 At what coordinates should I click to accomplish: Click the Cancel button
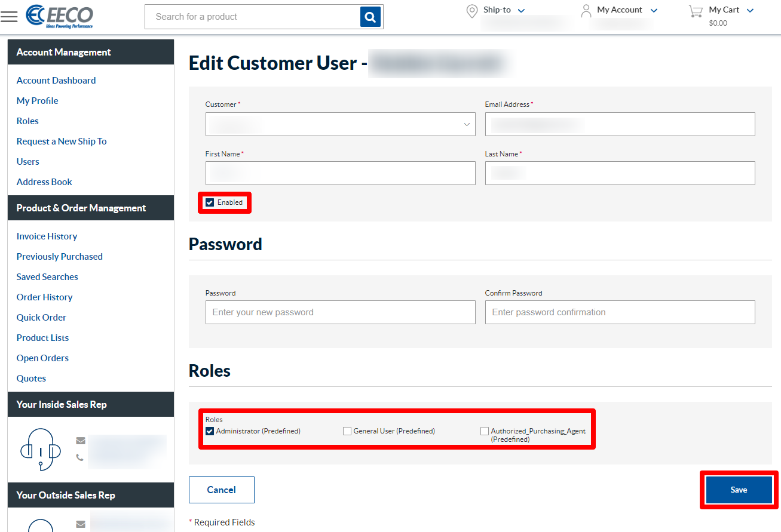click(x=221, y=490)
